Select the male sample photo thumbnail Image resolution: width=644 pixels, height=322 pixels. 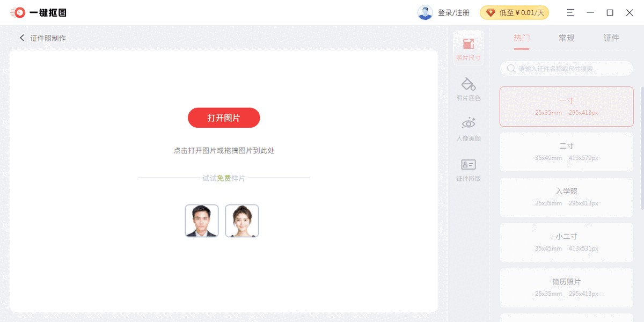coord(201,221)
